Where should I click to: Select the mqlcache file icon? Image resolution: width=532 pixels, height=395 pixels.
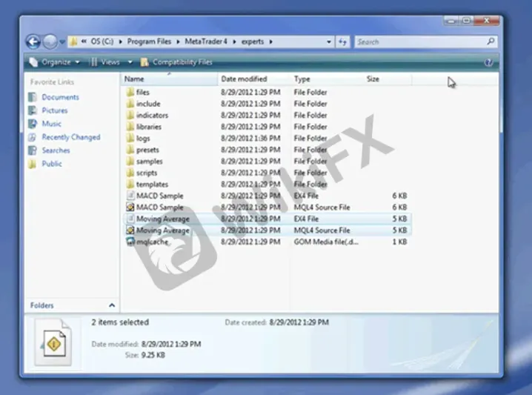click(130, 242)
